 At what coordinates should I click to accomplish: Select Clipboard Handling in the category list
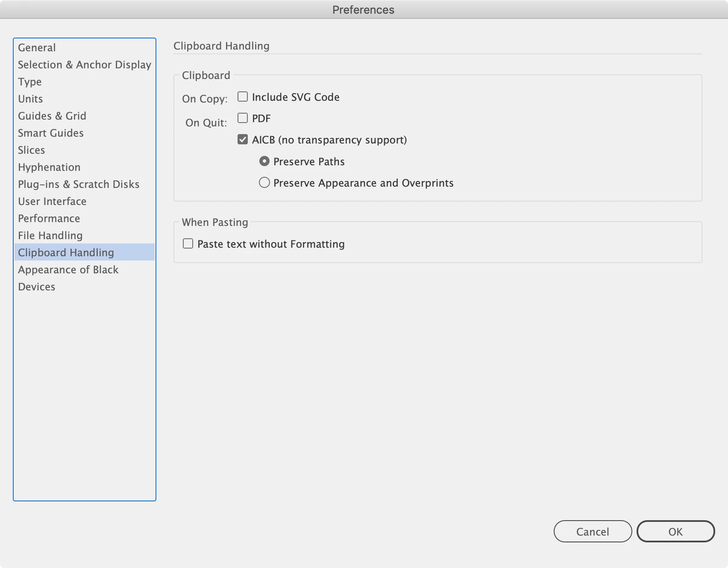85,252
